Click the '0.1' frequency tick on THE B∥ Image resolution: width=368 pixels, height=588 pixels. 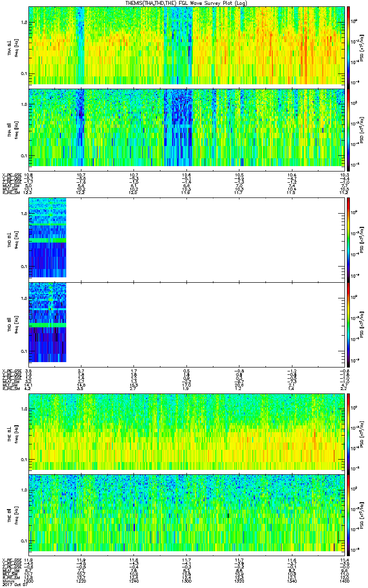coord(24,541)
